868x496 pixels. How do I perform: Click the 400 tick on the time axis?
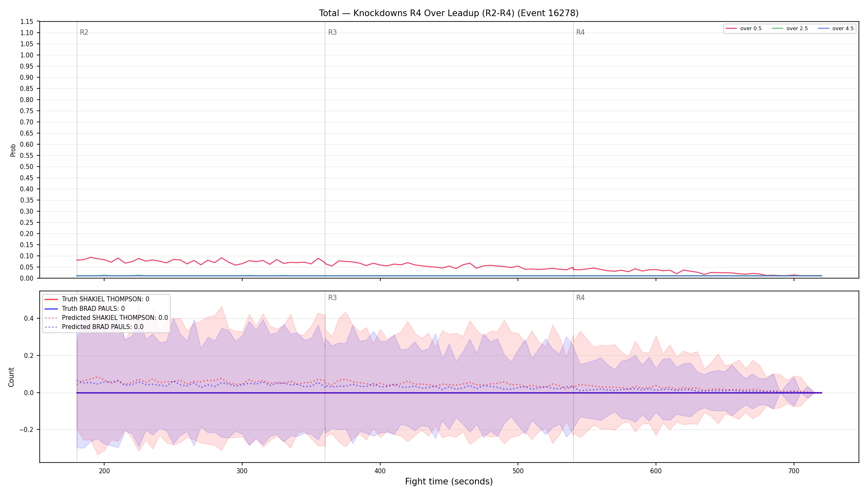pyautogui.click(x=380, y=471)
